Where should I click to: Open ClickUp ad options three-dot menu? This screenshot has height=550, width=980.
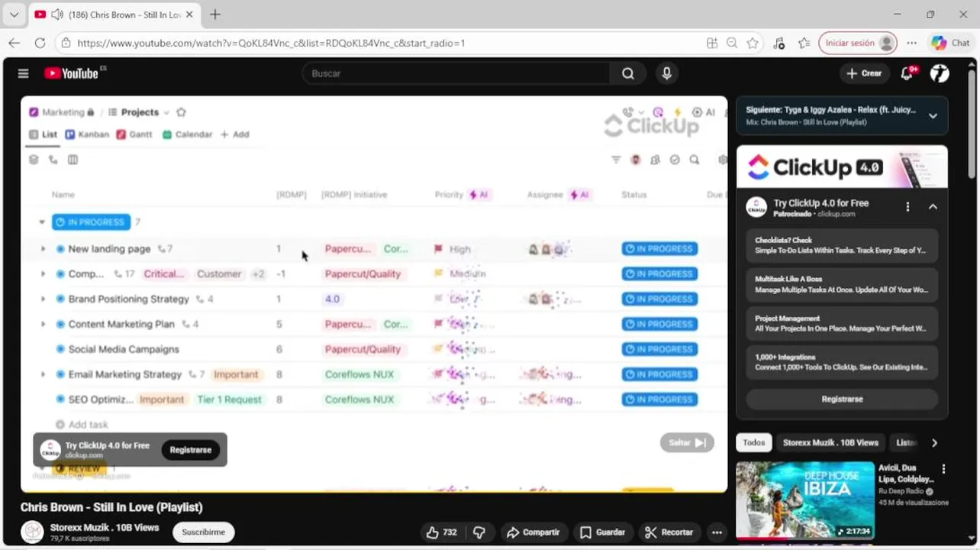pos(907,207)
